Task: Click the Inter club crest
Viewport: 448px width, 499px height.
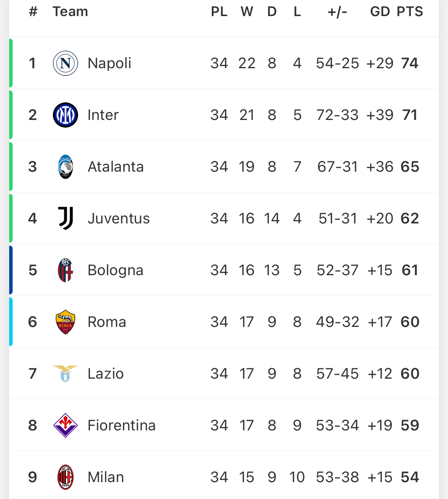Action: coord(65,115)
